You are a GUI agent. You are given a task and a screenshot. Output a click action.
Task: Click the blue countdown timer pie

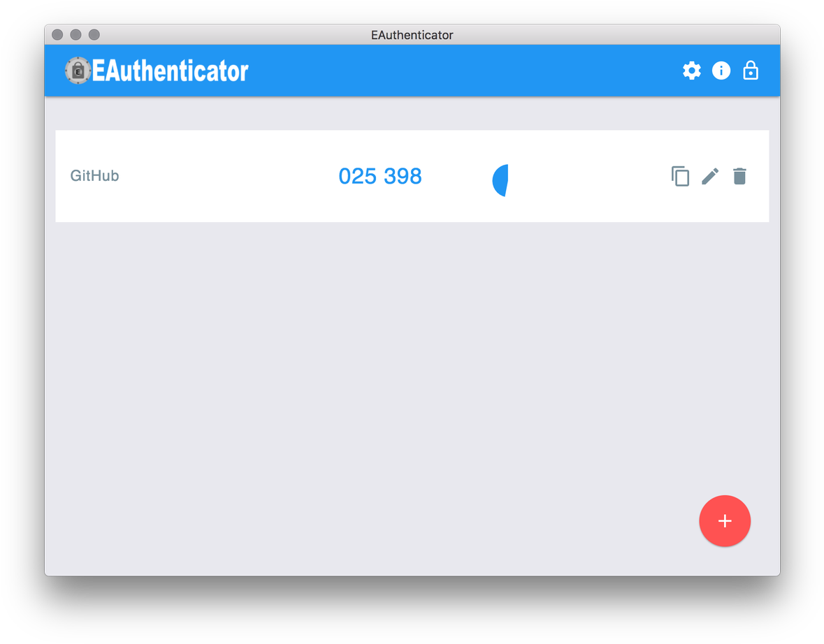click(500, 180)
